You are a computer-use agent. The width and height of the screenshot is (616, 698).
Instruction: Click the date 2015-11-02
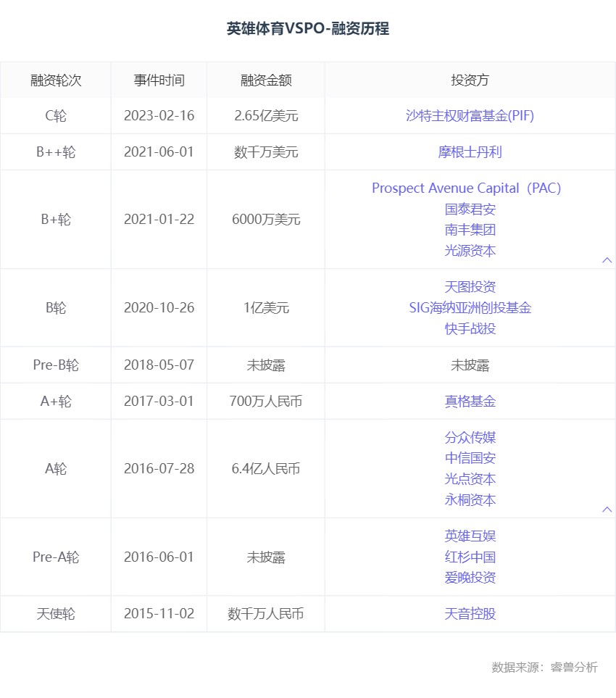tap(159, 615)
